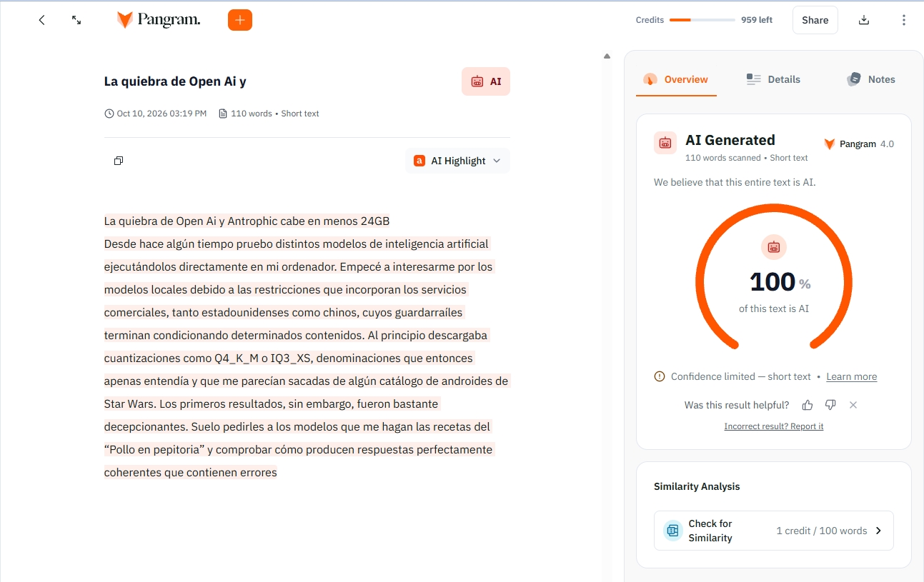Viewport: 924px width, 582px height.
Task: Click the similarity check icon
Action: click(x=672, y=531)
